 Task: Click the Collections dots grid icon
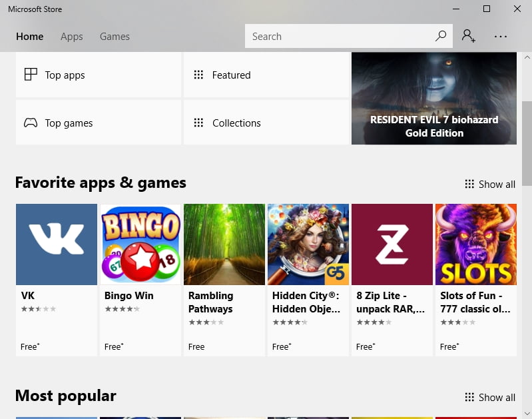click(198, 123)
